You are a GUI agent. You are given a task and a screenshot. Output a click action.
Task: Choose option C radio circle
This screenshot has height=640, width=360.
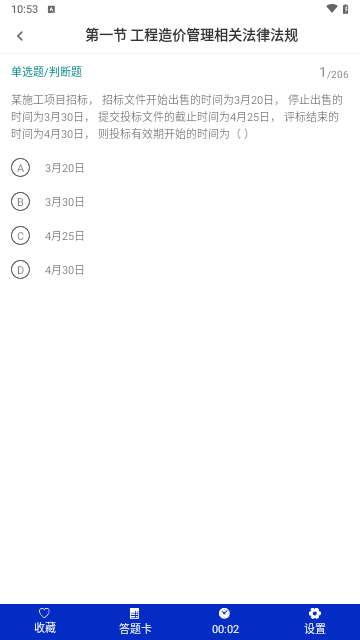click(x=20, y=236)
